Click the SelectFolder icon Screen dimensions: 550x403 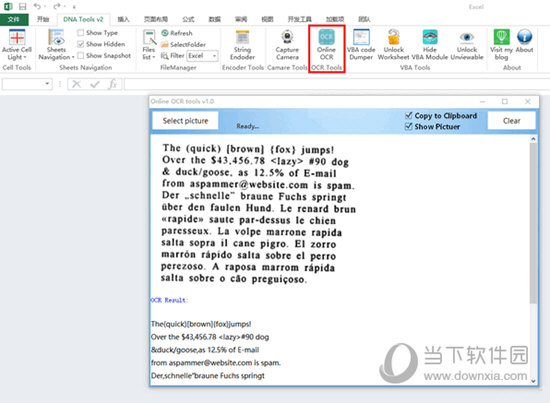click(x=165, y=44)
